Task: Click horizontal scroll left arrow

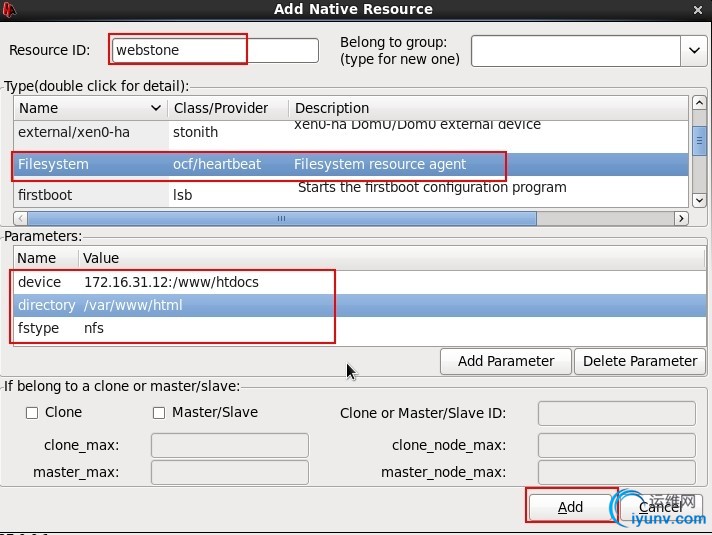Action: (20, 218)
